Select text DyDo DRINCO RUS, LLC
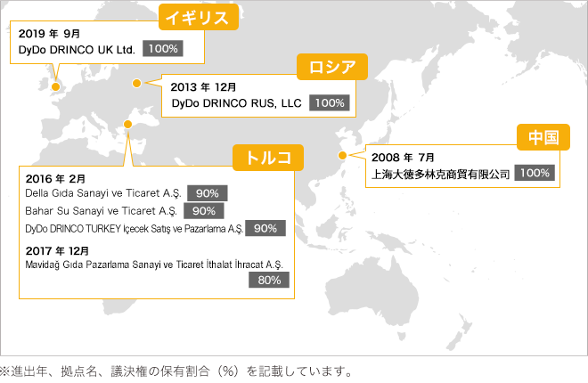 click(x=236, y=103)
